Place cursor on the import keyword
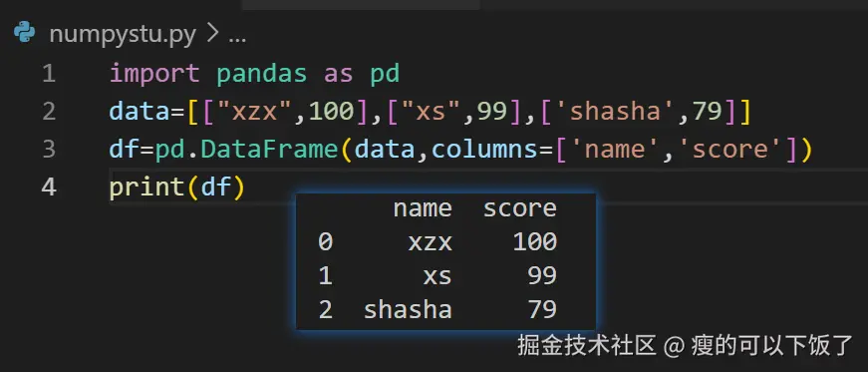 pos(154,74)
